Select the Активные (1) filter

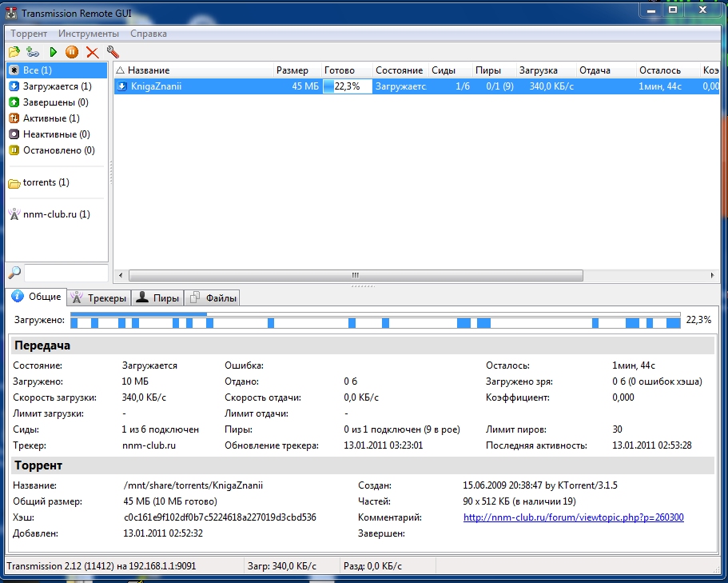(57, 118)
